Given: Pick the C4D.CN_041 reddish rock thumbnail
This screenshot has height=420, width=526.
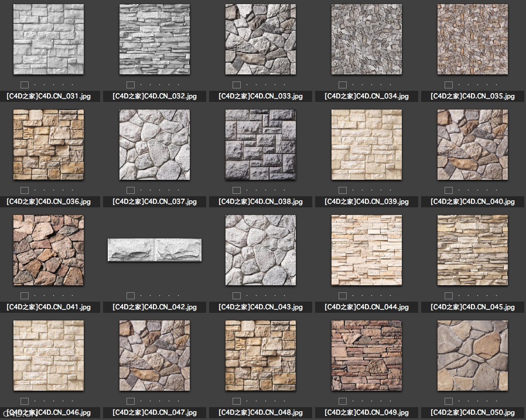Looking at the screenshot, I should 49,250.
